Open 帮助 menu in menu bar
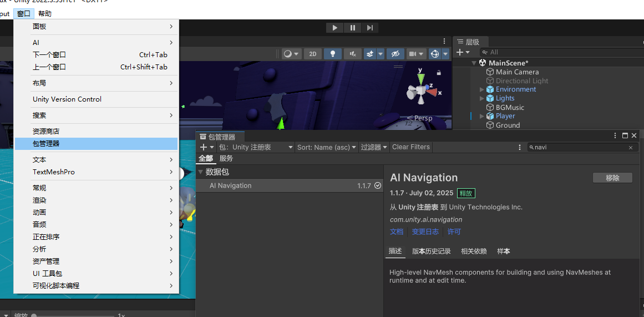Screen dimensions: 644x317 tap(45, 13)
